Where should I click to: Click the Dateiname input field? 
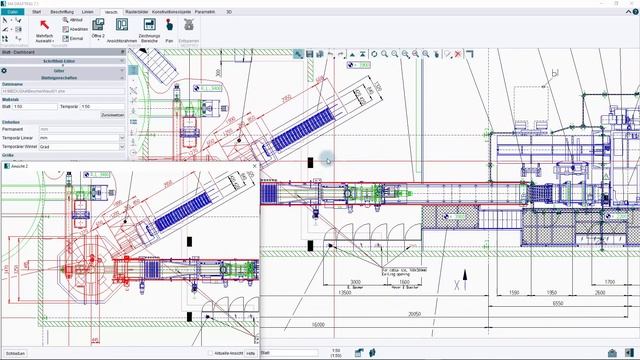(63, 91)
